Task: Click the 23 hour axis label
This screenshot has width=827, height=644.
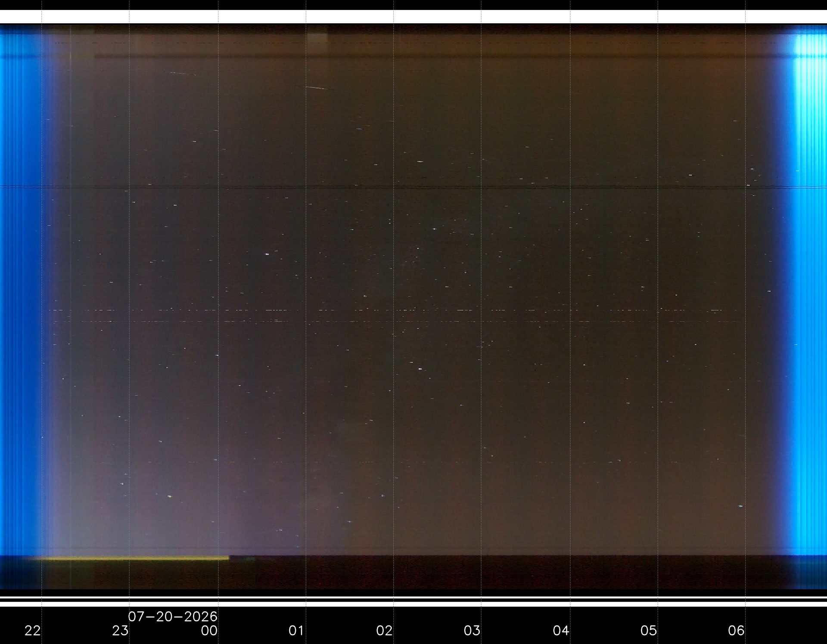Action: [120, 631]
